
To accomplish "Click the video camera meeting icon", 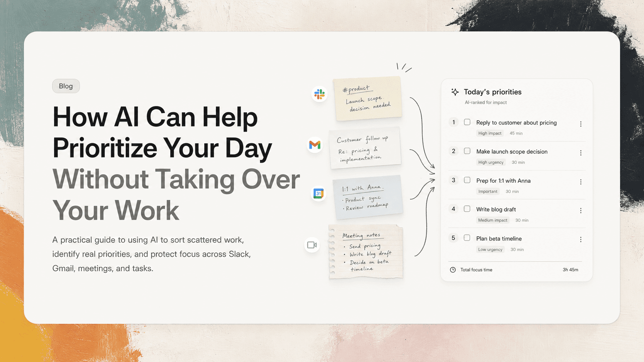I will pos(312,245).
